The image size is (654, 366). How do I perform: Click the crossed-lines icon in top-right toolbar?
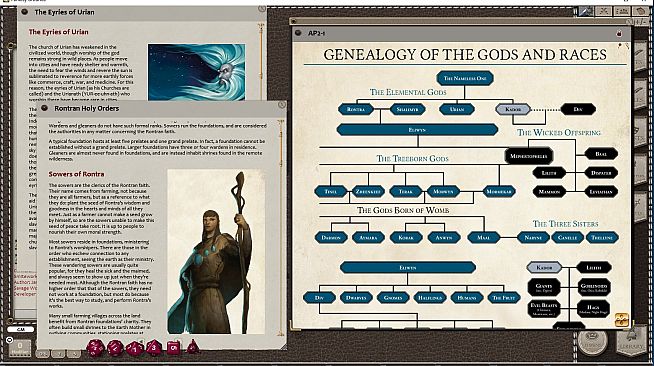click(604, 12)
